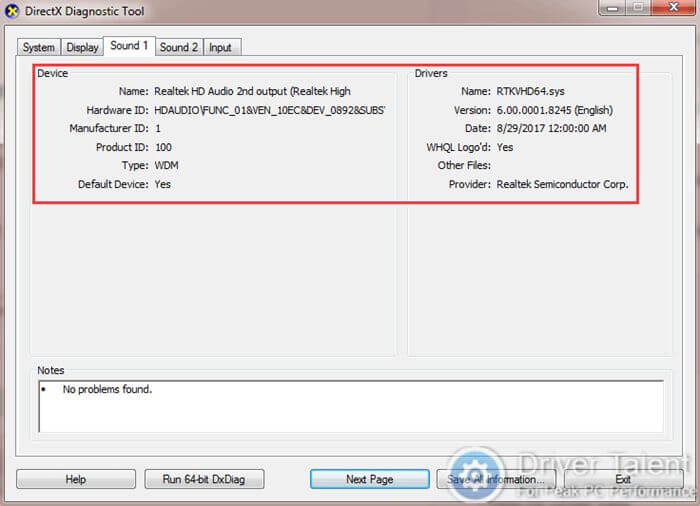
Task: Click driver name RTKVHD64.sys
Action: [530, 92]
